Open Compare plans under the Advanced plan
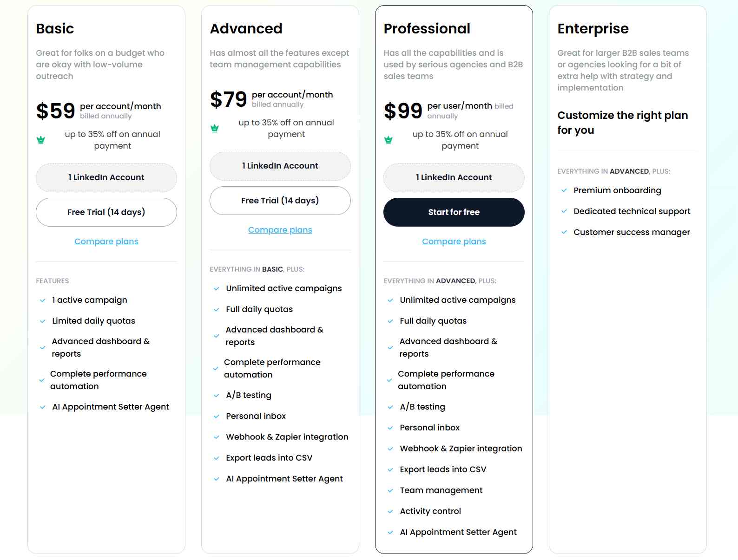Screen dimensions: 738x560 [280, 229]
